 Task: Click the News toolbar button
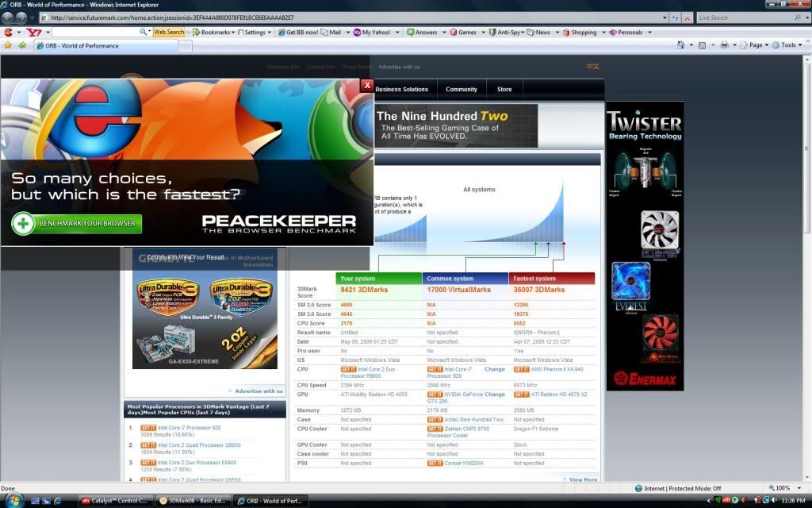[x=538, y=32]
